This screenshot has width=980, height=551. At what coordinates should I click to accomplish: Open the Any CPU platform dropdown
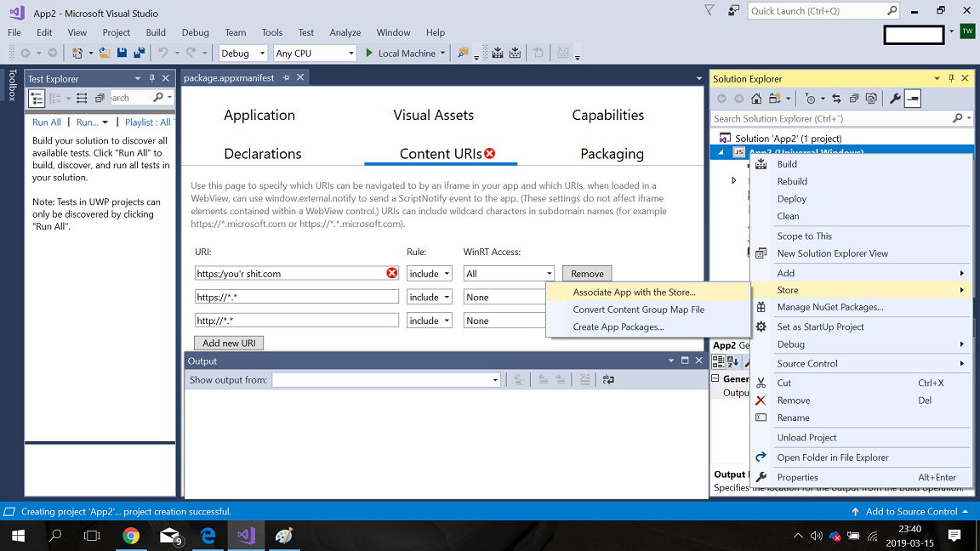coord(315,53)
